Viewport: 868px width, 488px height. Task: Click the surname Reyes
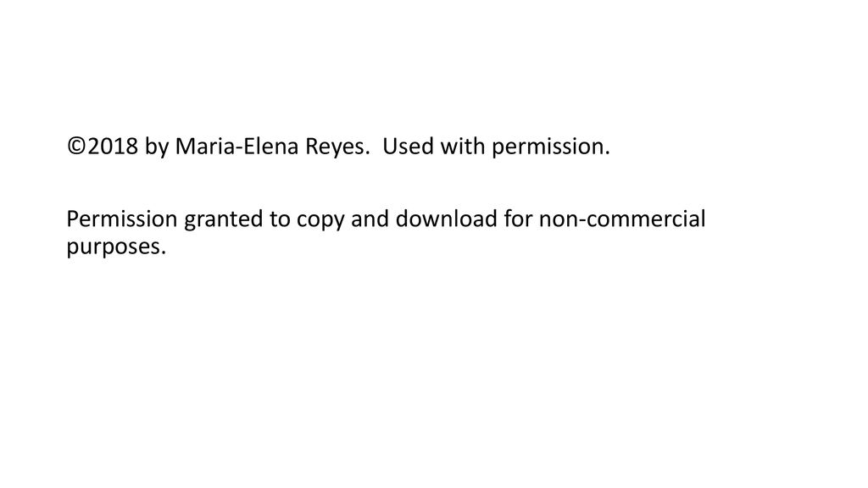tap(335, 147)
